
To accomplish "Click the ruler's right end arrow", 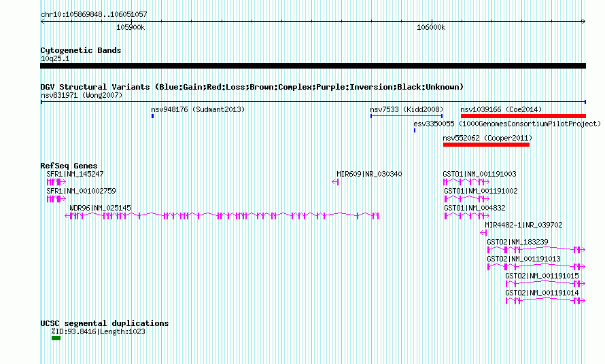I will tap(584, 22).
